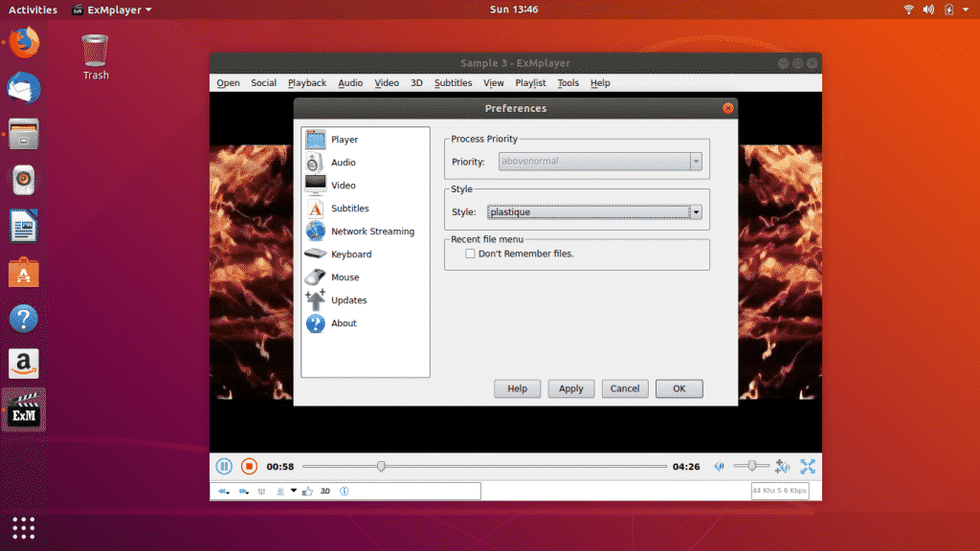Open the info icon in the bottom toolbar

click(x=345, y=491)
